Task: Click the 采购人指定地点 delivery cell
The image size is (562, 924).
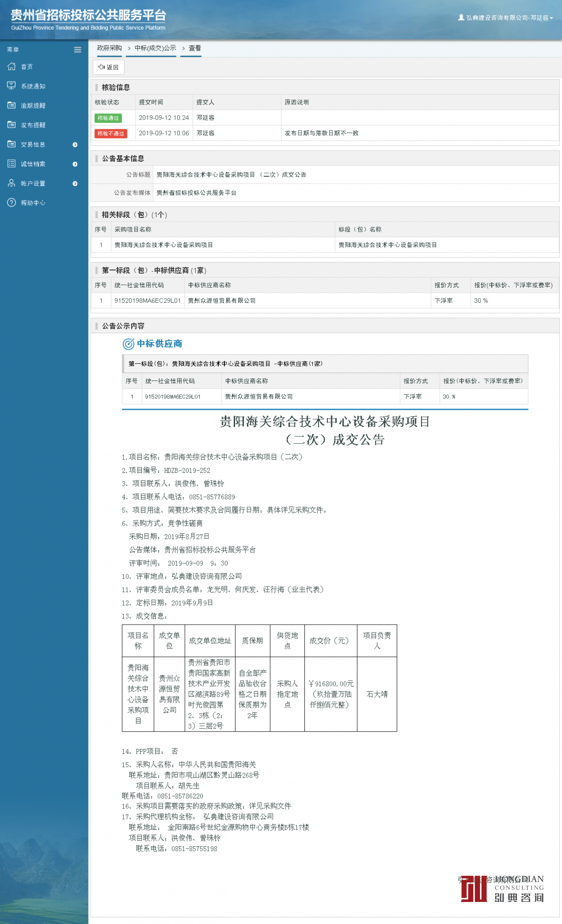Action: click(287, 694)
